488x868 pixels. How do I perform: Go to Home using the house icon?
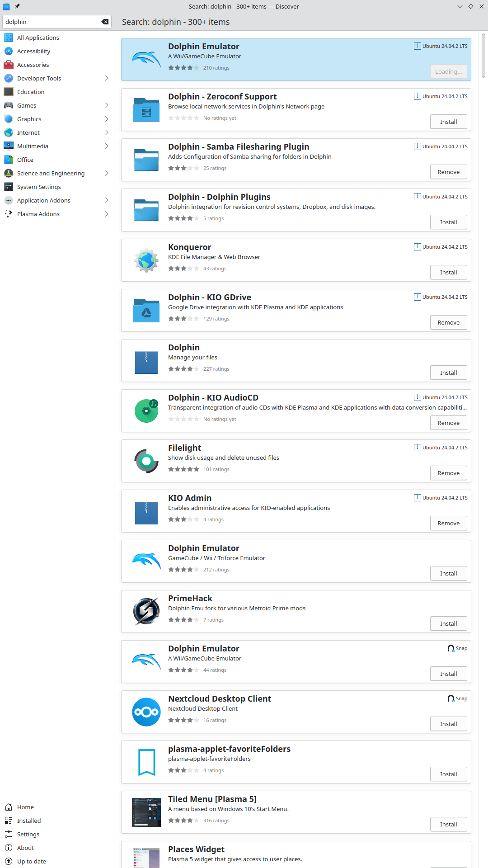(9, 807)
